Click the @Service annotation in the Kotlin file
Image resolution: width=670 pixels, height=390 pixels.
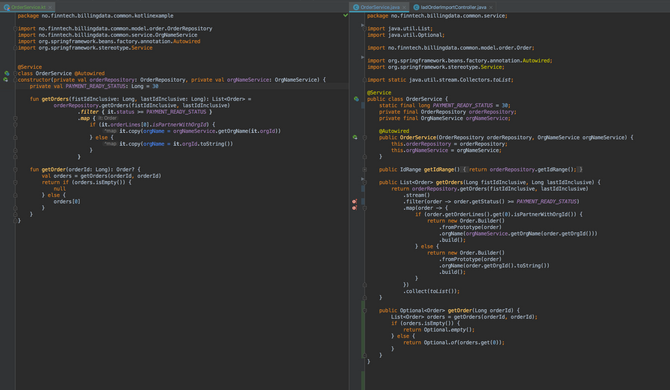(30, 67)
